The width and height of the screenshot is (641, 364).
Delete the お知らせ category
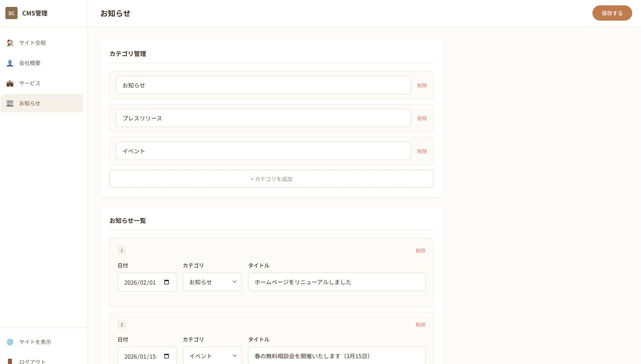pos(422,86)
